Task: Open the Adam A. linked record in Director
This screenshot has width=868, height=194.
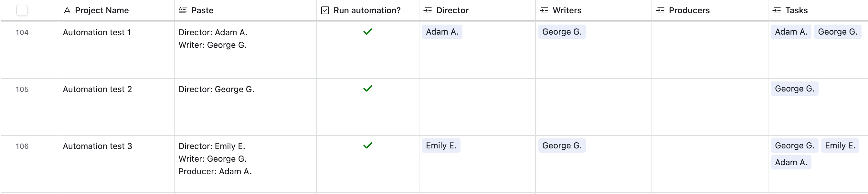Action: tap(442, 32)
